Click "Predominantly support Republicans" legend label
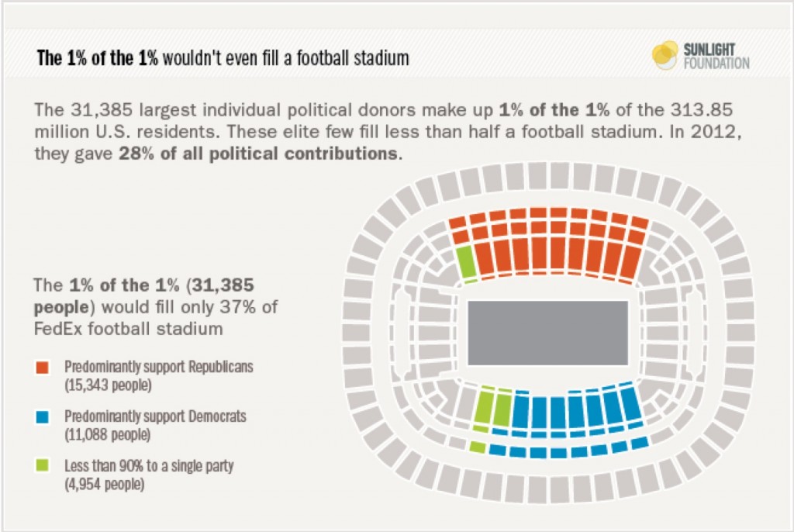The width and height of the screenshot is (794, 532). click(159, 367)
